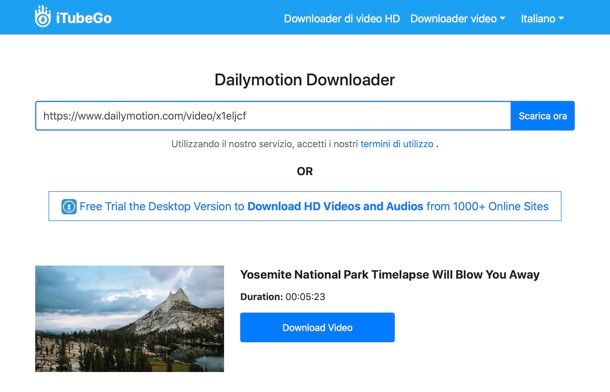Click 'from 1000+ Online Sites' banner text
Viewport: 610px width, 392px height.
tap(487, 206)
